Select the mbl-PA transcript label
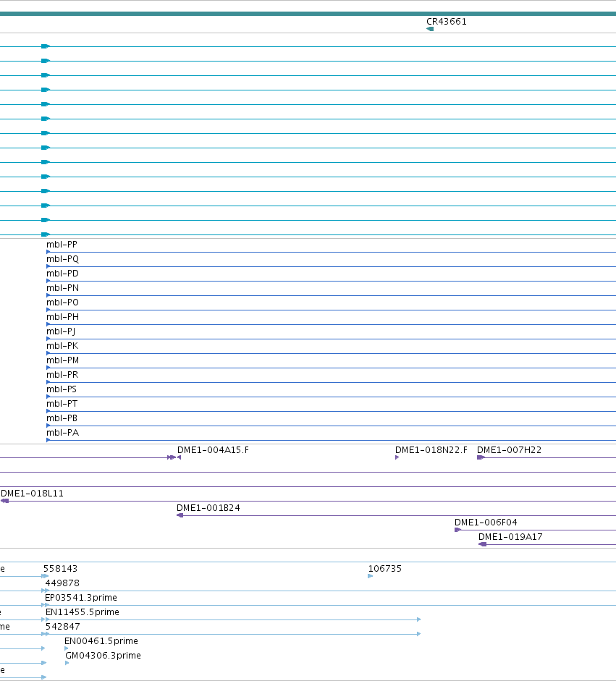This screenshot has height=681, width=616. [x=62, y=433]
